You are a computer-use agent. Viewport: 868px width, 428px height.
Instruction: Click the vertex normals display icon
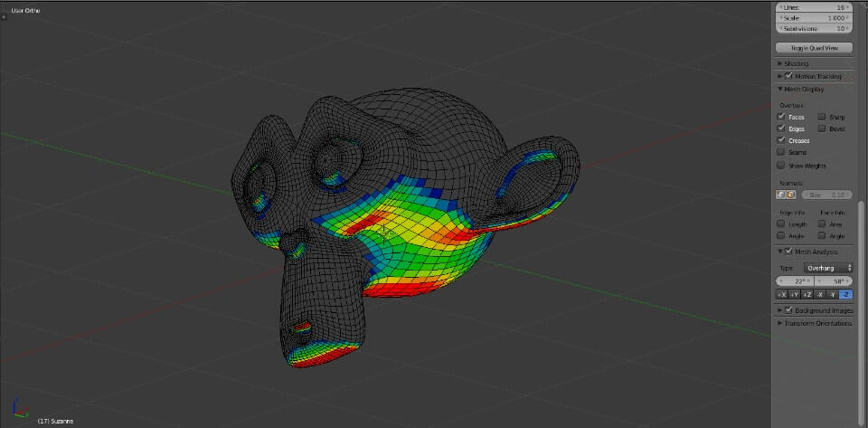pos(780,195)
